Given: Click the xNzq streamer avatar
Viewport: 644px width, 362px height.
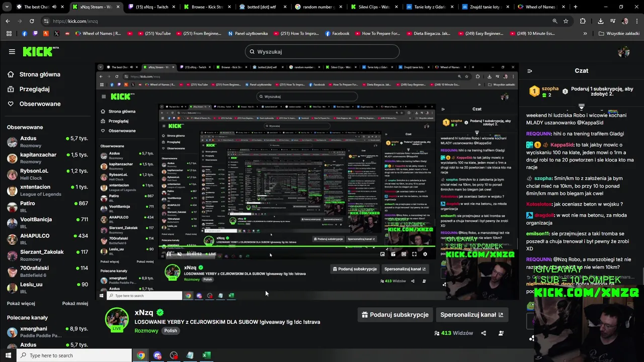Looking at the screenshot, I should 117,320.
